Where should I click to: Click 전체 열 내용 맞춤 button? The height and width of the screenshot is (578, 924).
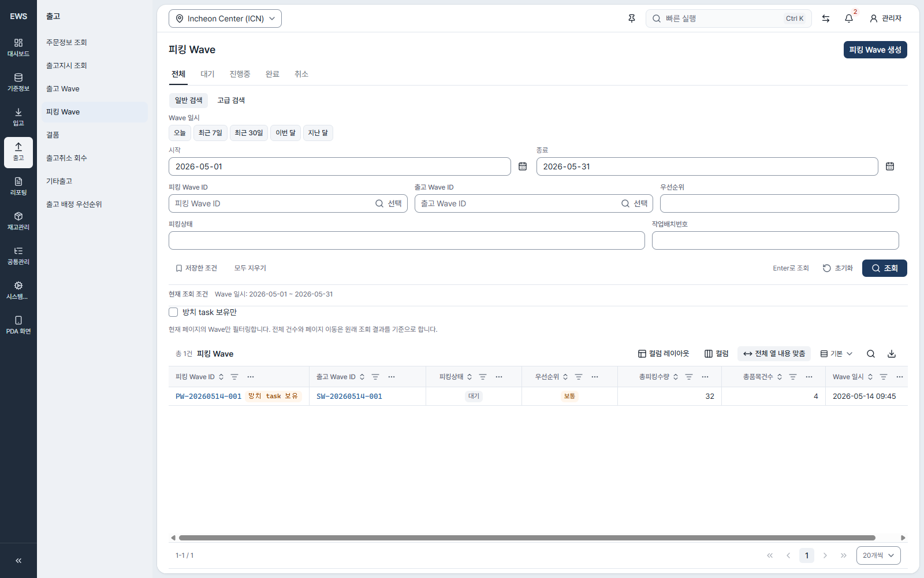(x=774, y=354)
